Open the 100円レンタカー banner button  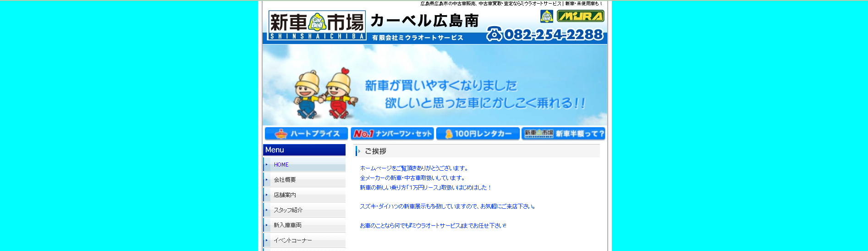(x=478, y=134)
